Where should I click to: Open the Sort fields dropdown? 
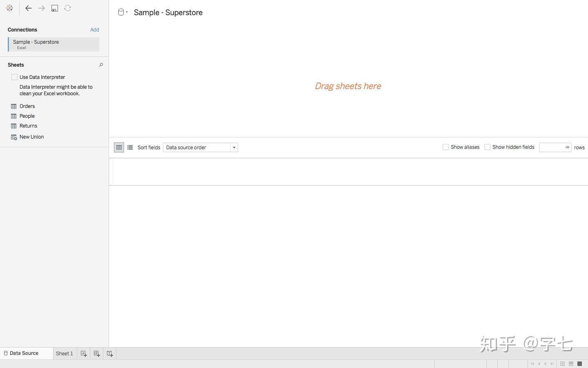(200, 147)
